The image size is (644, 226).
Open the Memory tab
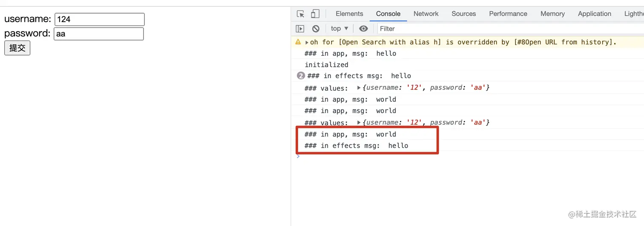click(x=552, y=14)
